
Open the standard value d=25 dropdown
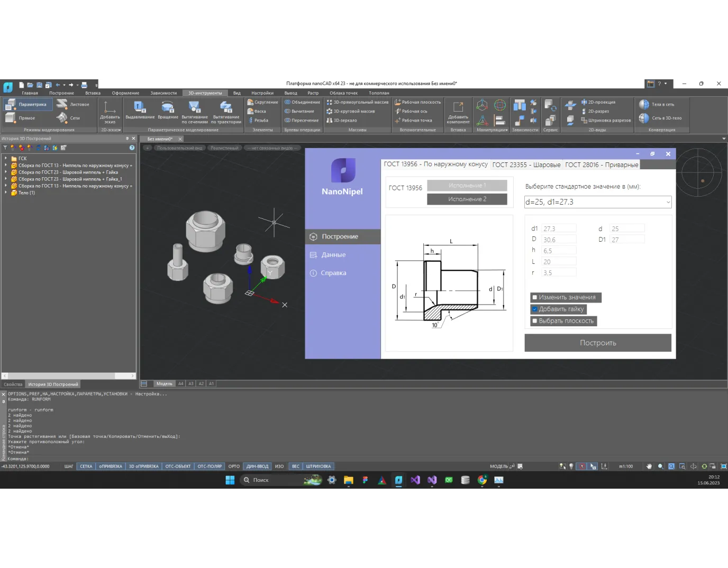tap(598, 202)
